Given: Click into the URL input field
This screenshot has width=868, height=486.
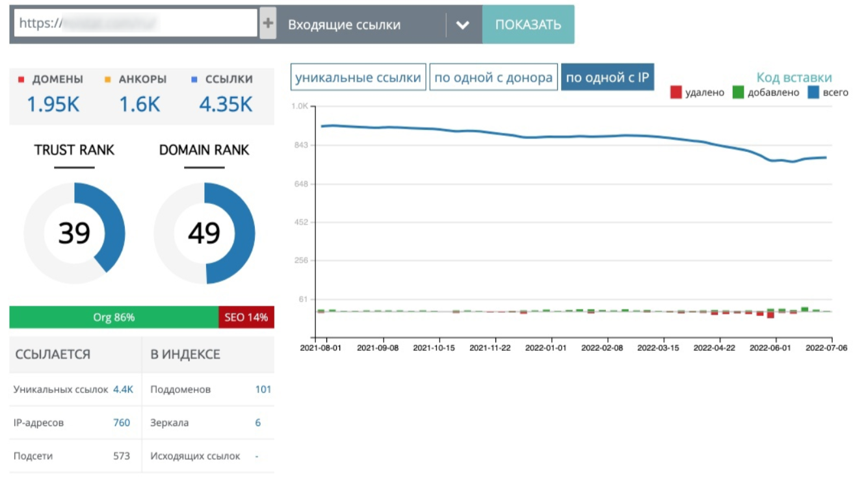Looking at the screenshot, I should [x=135, y=23].
